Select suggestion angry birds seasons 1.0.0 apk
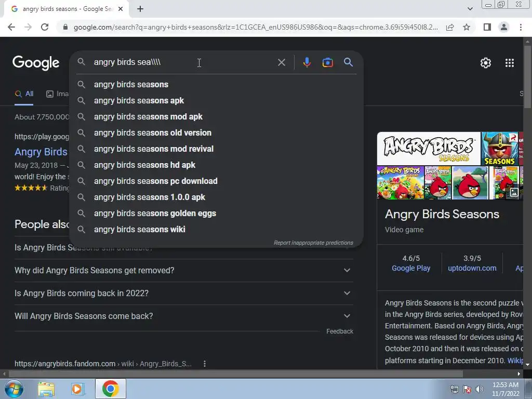The image size is (532, 399). pos(216,197)
